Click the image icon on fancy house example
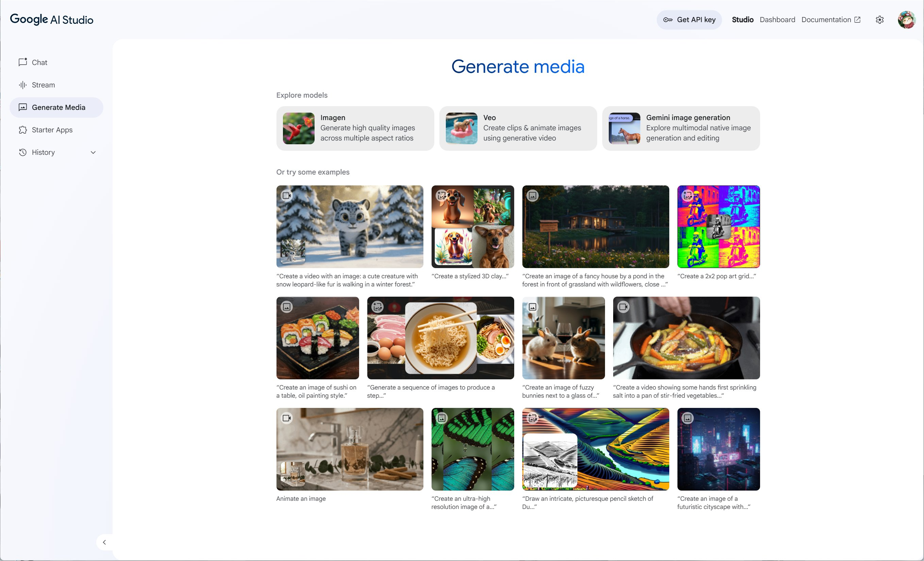 pos(533,196)
